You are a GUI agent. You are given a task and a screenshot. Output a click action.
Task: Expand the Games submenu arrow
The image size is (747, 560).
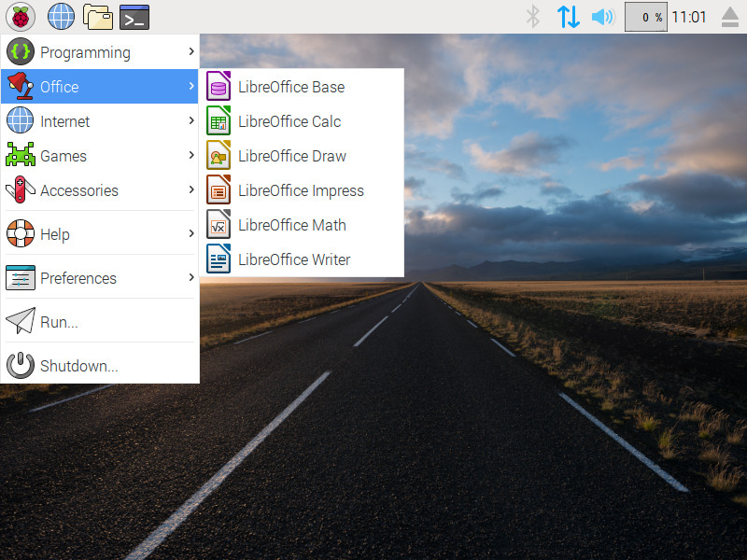191,155
